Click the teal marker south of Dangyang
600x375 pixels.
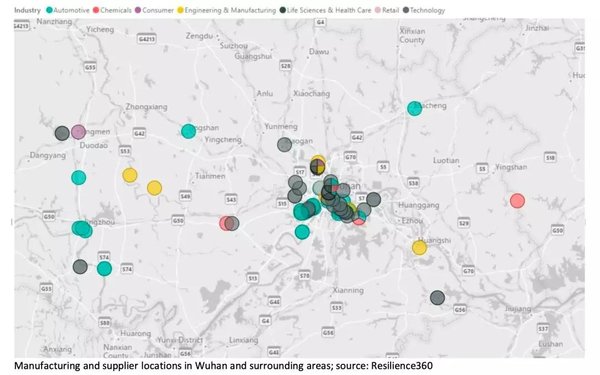coord(78,178)
